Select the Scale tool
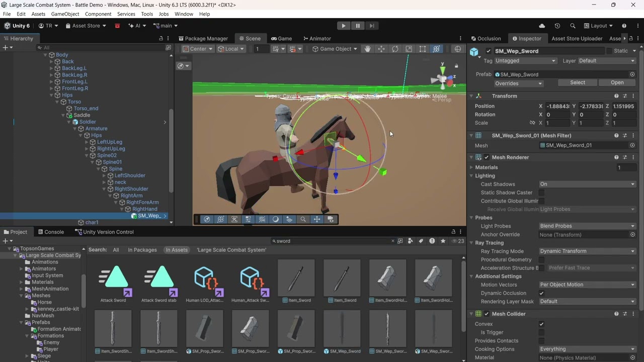This screenshot has height=362, width=644. click(409, 49)
